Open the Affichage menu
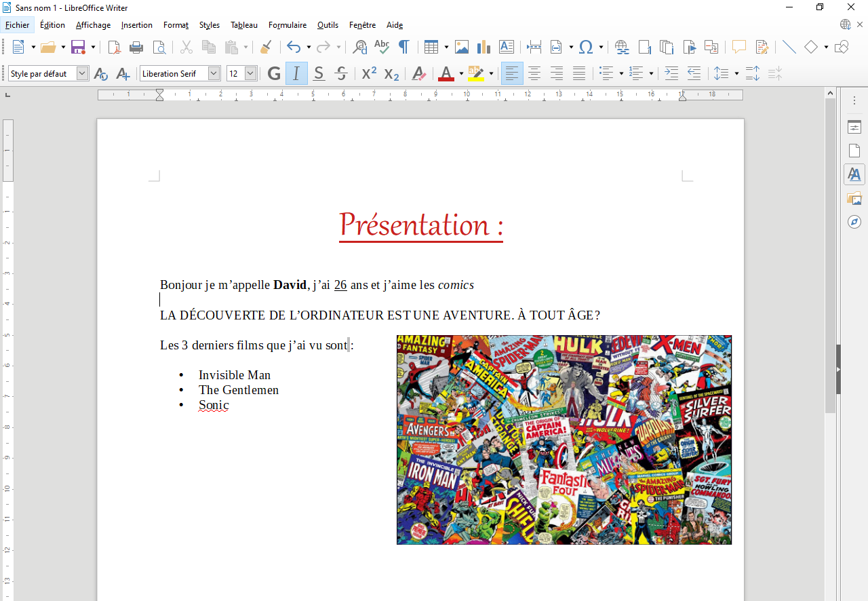This screenshot has height=601, width=868. coord(93,25)
